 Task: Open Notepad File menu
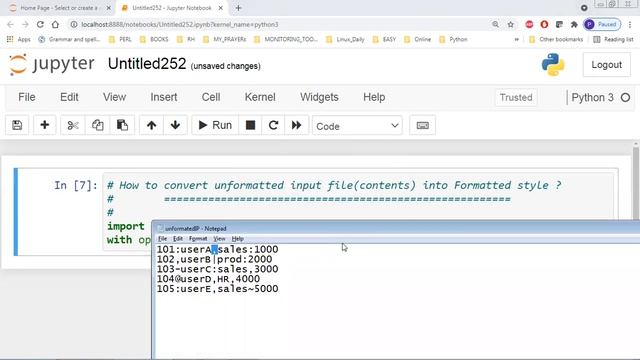click(x=162, y=239)
